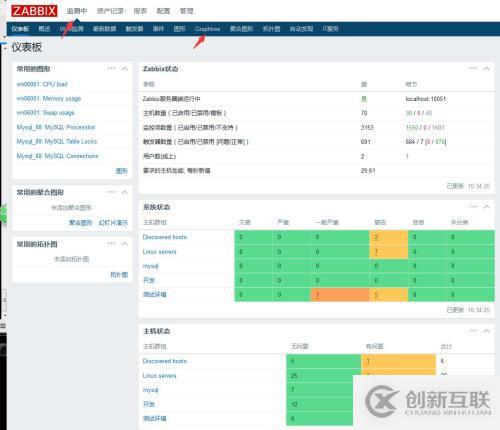Collapse the 常用的图形 widget
This screenshot has width=500, height=430.
click(x=125, y=69)
